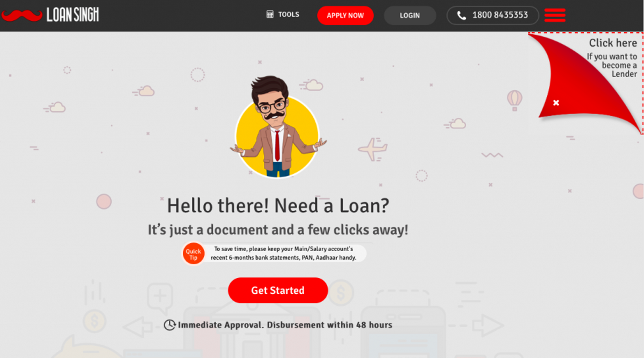Image resolution: width=644 pixels, height=358 pixels.
Task: Dismiss the lender banner with white X
Action: coord(556,103)
